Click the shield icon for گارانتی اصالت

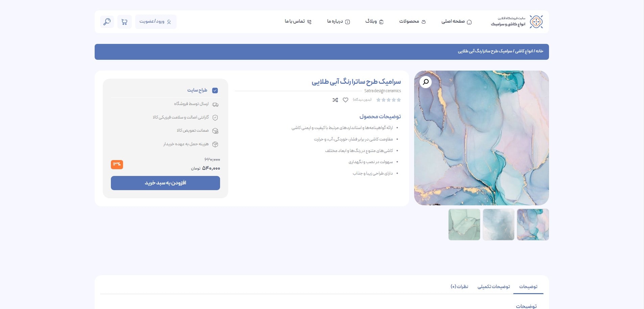215,118
